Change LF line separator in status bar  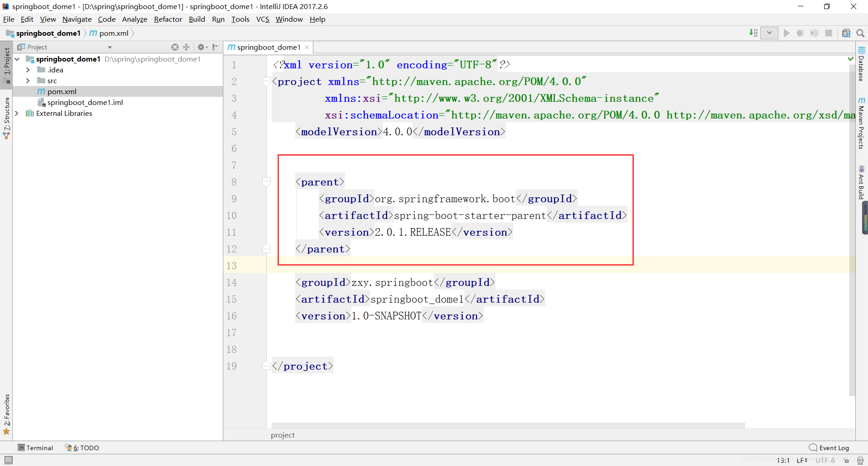[802, 460]
